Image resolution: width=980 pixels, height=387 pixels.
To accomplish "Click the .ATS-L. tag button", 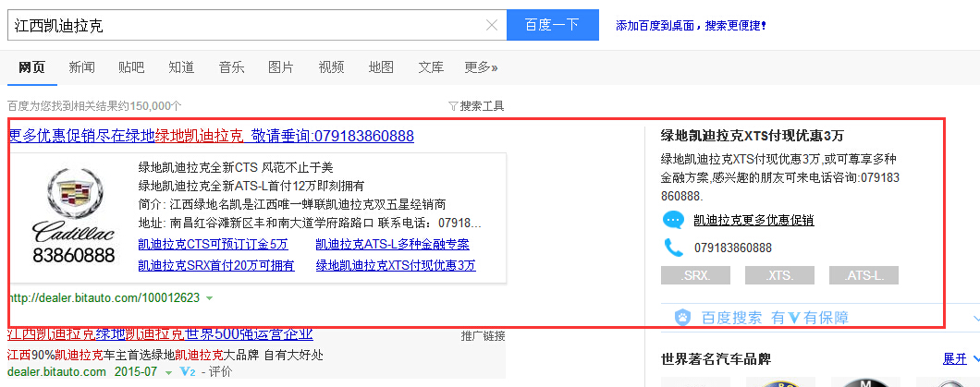I will 864,275.
